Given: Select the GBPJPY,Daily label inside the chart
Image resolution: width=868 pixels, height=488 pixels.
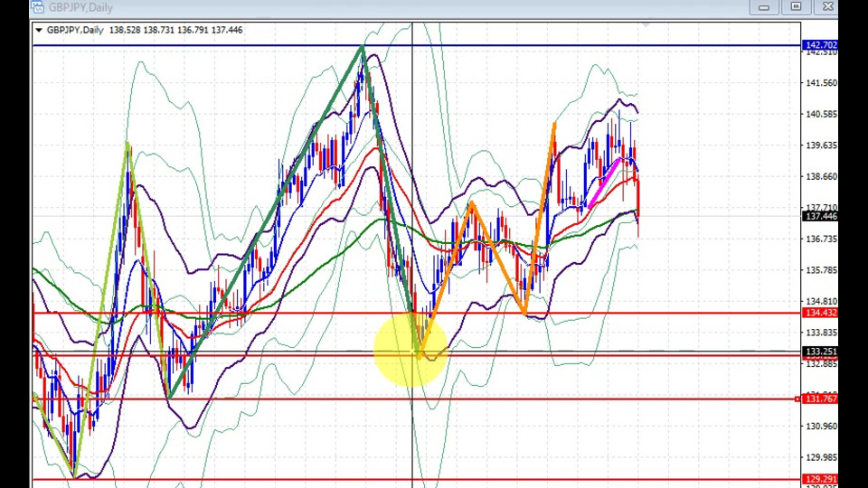Looking at the screenshot, I should 75,30.
